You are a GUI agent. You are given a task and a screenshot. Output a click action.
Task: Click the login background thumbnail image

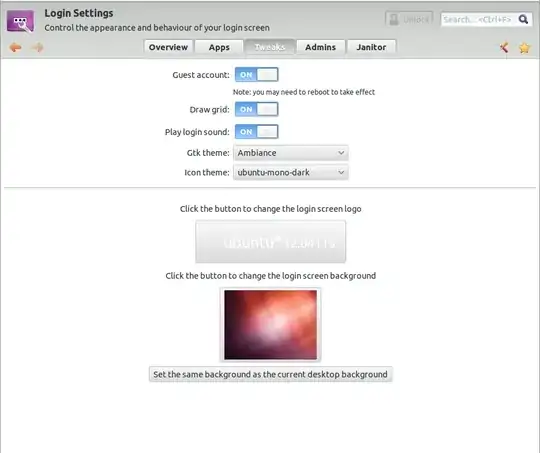click(x=271, y=325)
